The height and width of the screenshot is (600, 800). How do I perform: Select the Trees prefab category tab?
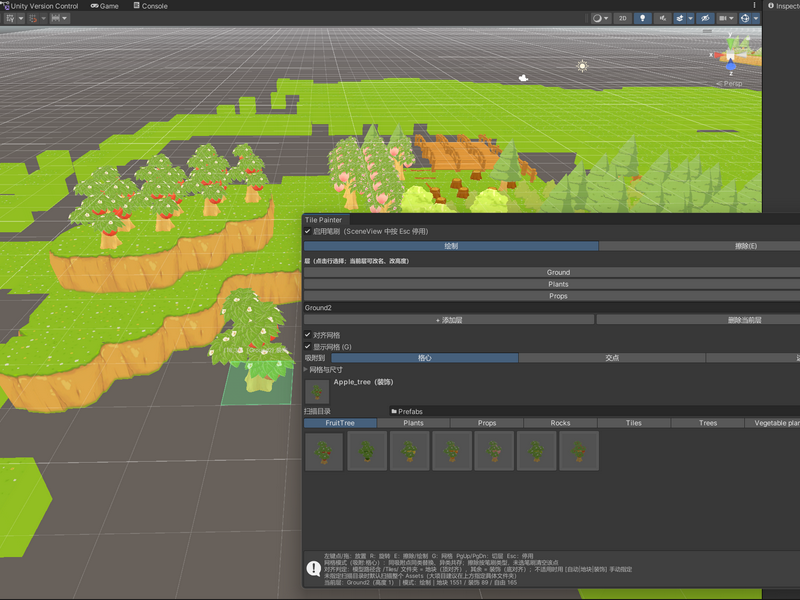click(x=708, y=423)
